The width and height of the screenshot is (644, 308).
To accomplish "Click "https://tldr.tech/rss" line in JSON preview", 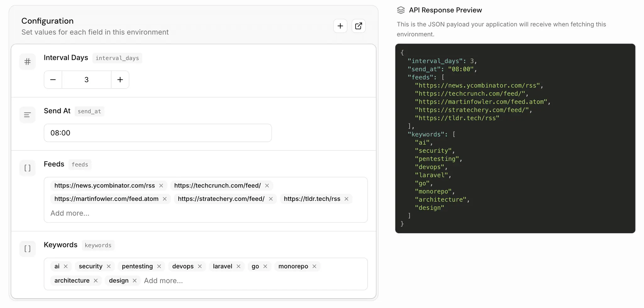I will pyautogui.click(x=457, y=118).
